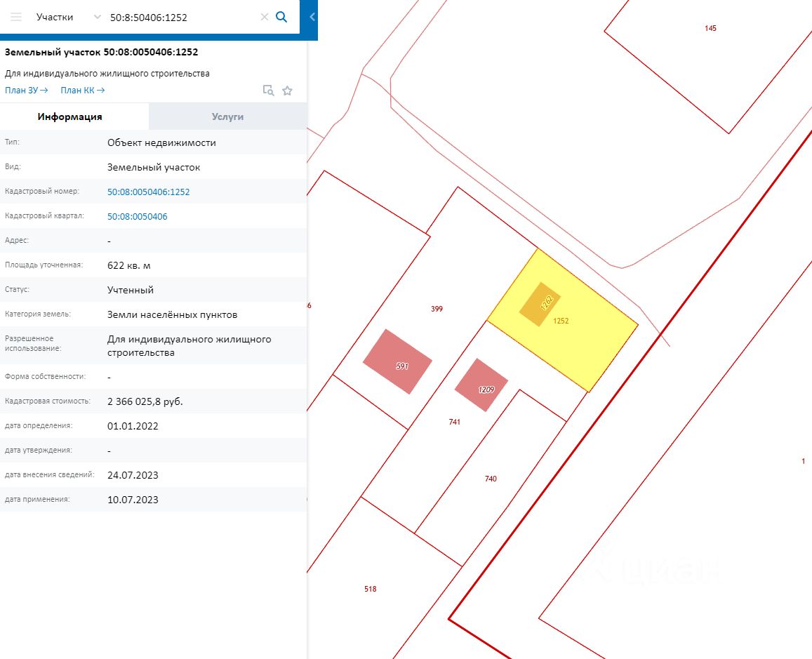Open the План КК link

82,90
